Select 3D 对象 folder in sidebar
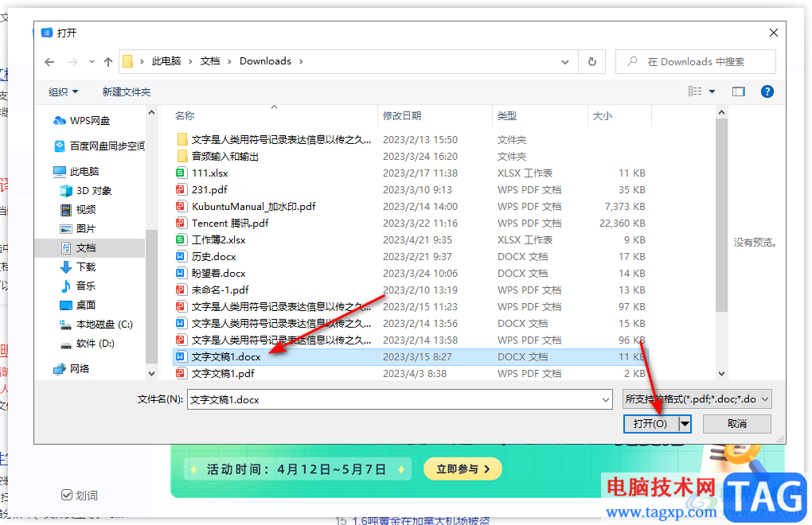The height and width of the screenshot is (525, 812). [x=86, y=190]
